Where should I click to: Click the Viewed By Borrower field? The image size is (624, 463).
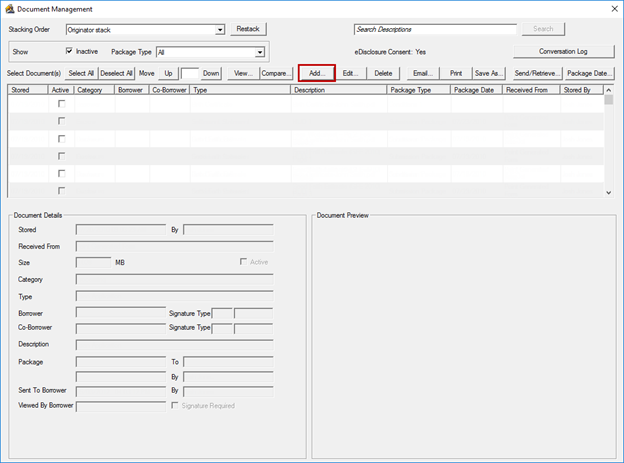[121, 406]
